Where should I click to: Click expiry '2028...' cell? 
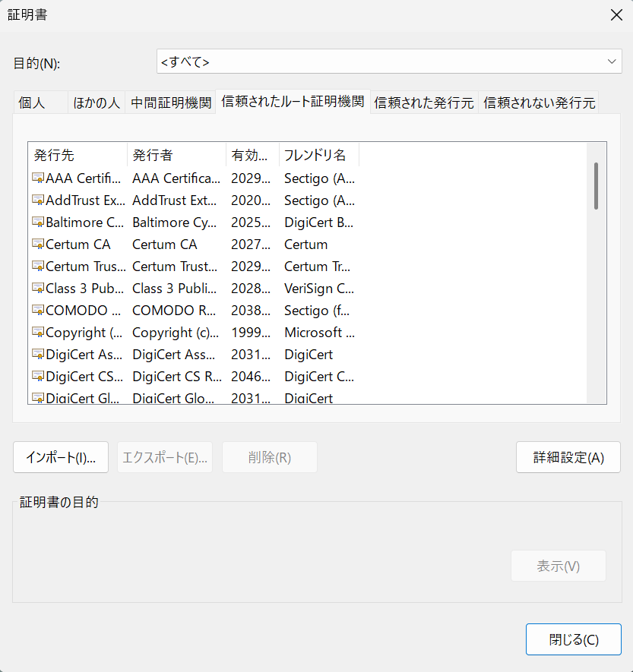tap(251, 289)
